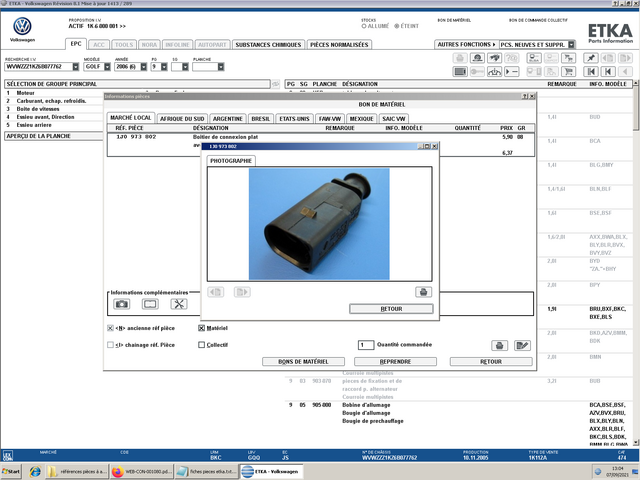640x480 pixels.
Task: Click the play-dash arrow icon in the toolbar
Action: (511, 72)
